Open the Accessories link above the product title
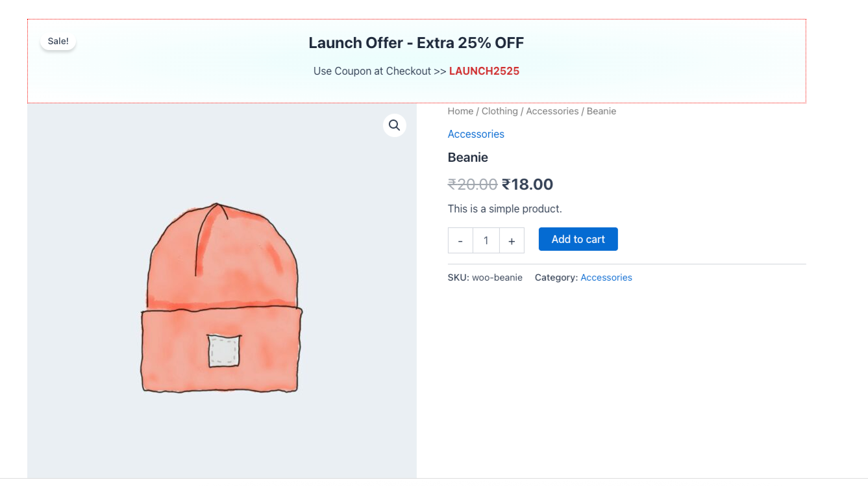The image size is (868, 486). point(476,134)
